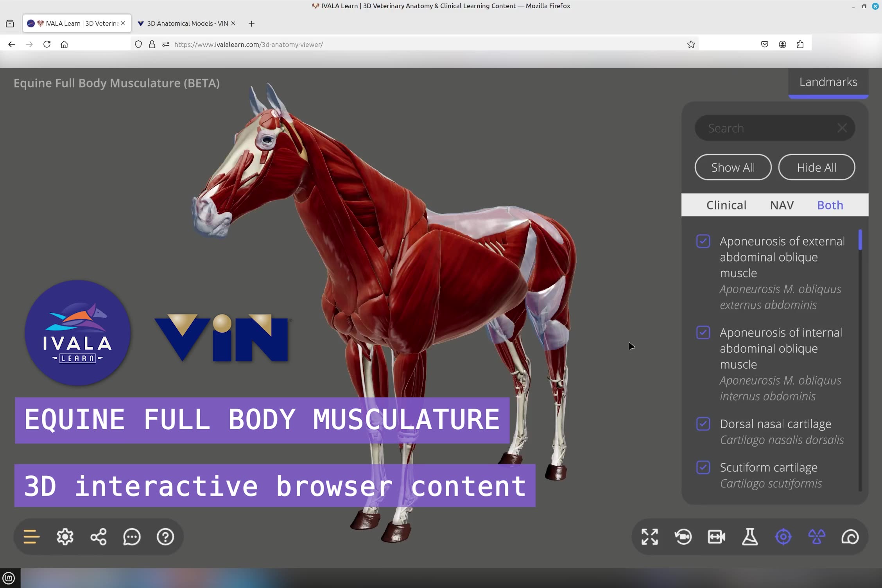Click the Show All button
This screenshot has width=882, height=588.
pyautogui.click(x=733, y=167)
